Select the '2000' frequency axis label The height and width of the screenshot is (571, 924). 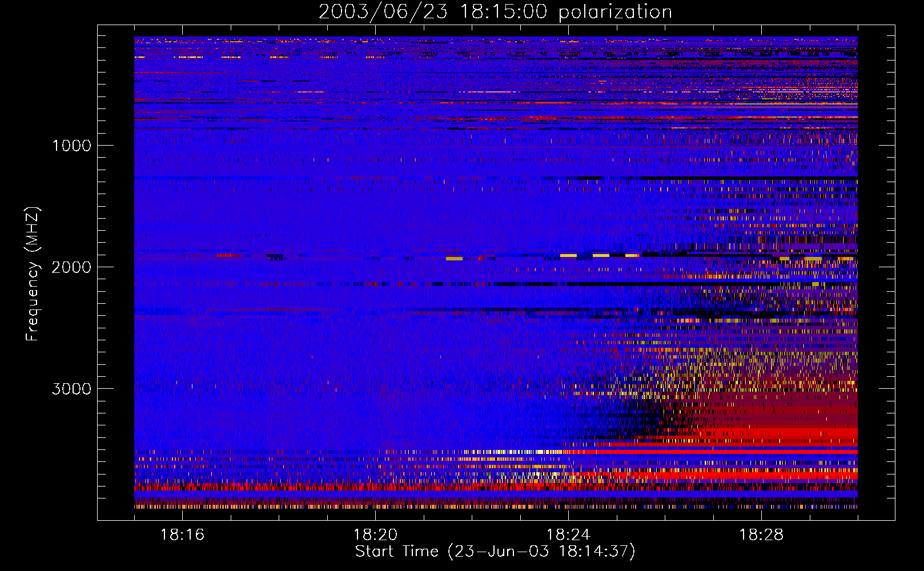tap(71, 267)
